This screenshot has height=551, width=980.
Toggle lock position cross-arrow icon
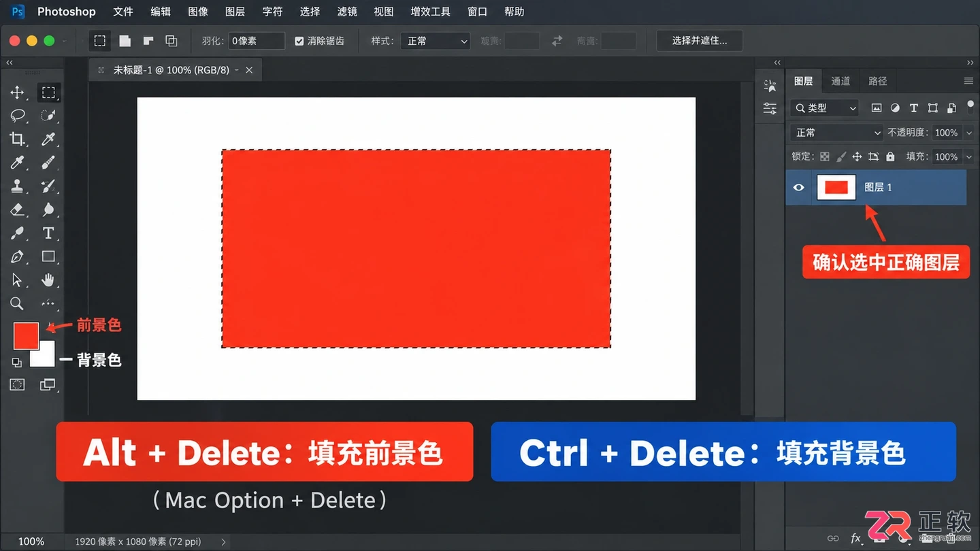click(857, 156)
